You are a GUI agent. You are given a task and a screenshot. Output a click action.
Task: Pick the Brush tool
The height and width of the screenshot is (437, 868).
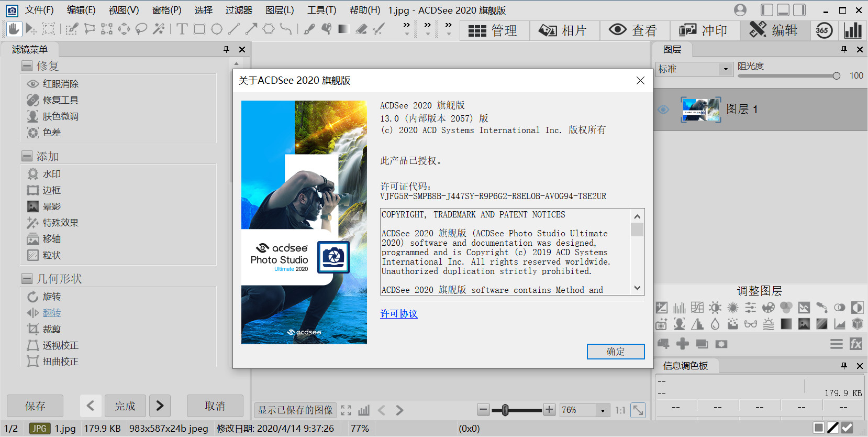(309, 29)
